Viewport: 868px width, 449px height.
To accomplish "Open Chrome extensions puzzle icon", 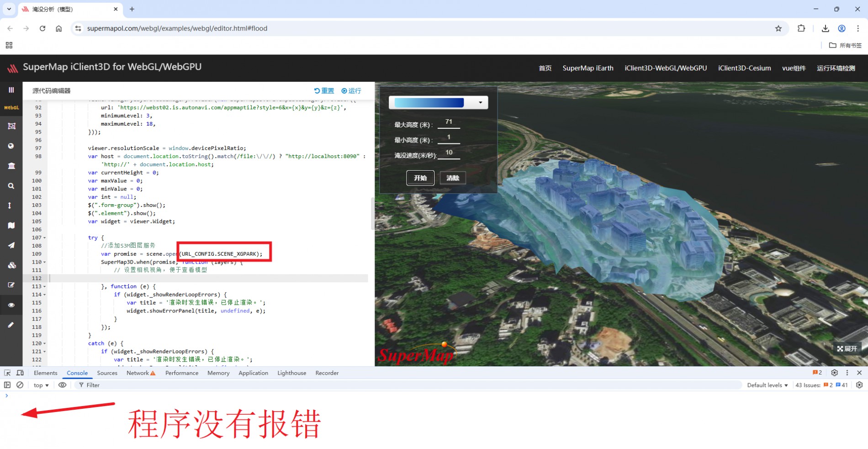I will tap(801, 28).
